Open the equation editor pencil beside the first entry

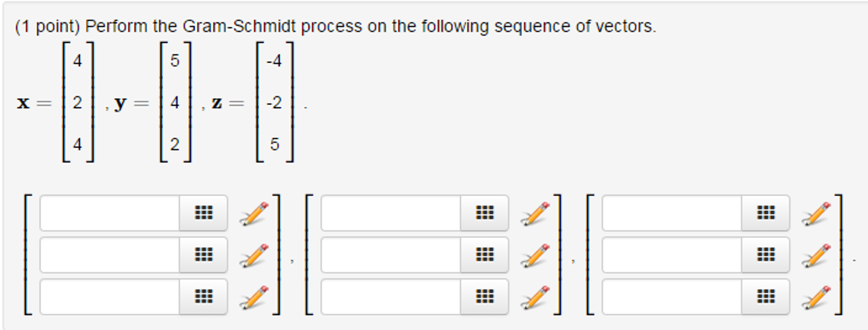(x=253, y=213)
